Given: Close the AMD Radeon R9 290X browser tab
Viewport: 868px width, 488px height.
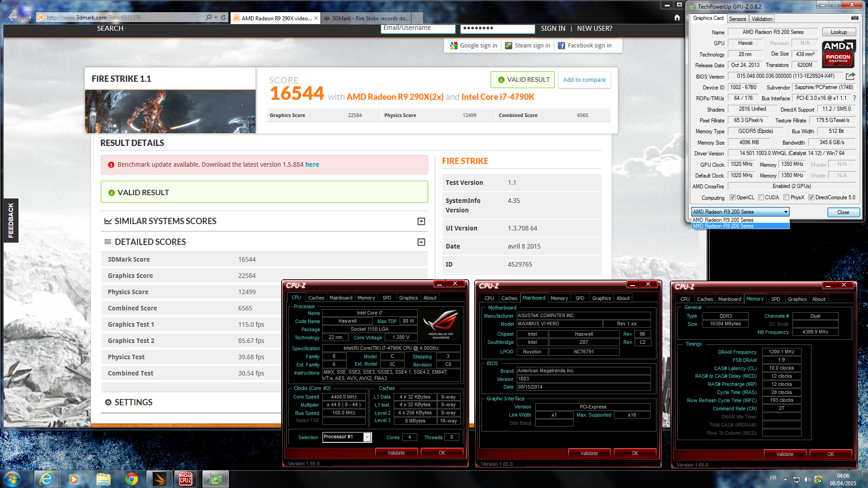Looking at the screenshot, I should click(316, 18).
